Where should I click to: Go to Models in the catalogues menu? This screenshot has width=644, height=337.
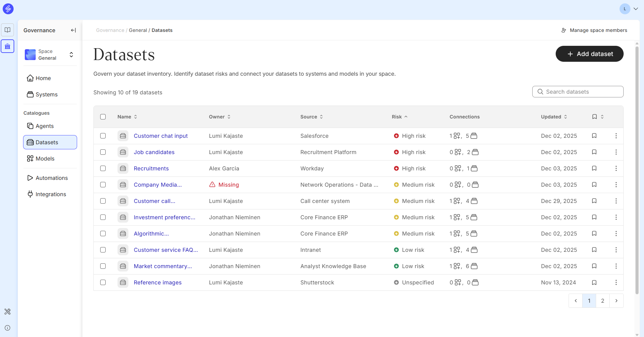point(45,158)
